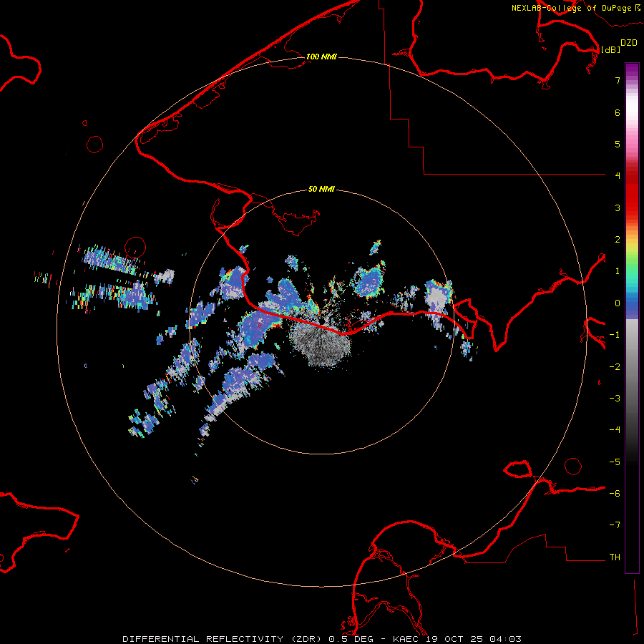Click the "DIFFERENTIAL REFLECTIVITY (ZDR)" caption at bottom
This screenshot has height=644, width=644.
[x=223, y=639]
